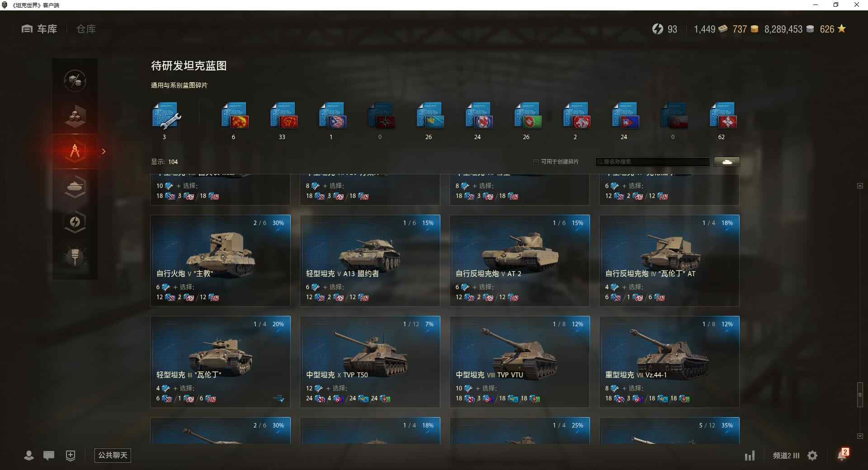The image size is (868, 470).
Task: Click the scroll down arrow of the list
Action: [860, 436]
